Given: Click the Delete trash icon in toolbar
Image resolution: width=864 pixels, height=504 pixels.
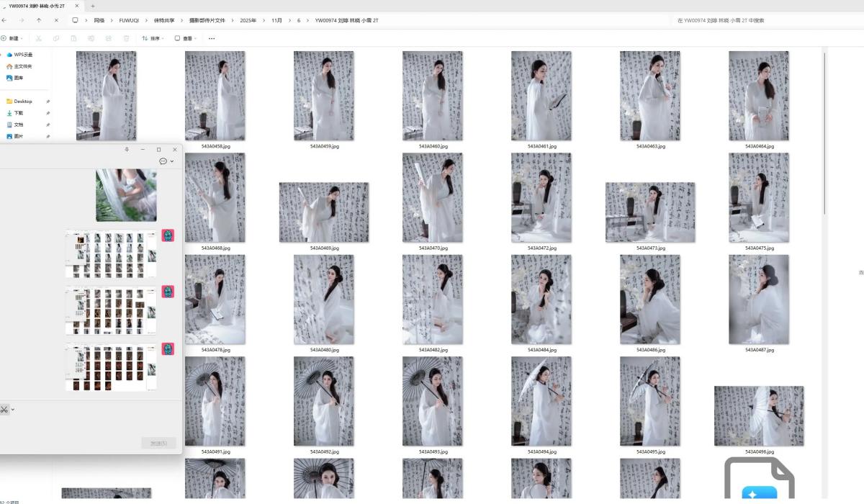Looking at the screenshot, I should pyautogui.click(x=127, y=38).
